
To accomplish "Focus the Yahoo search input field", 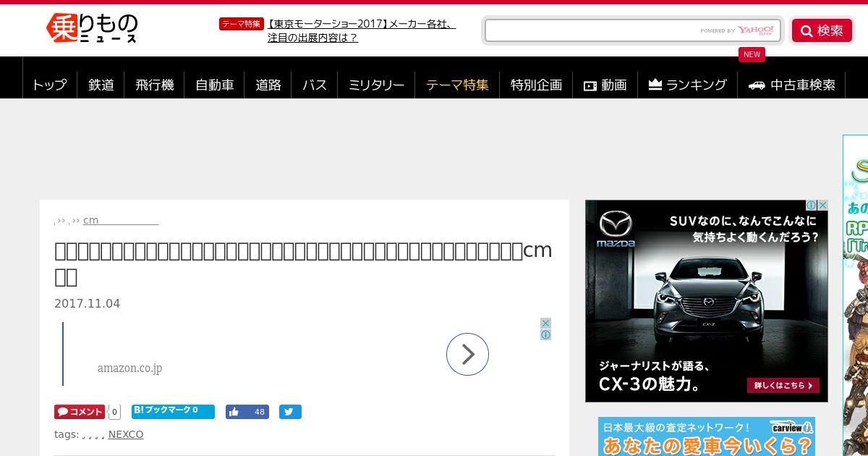I will tap(632, 30).
